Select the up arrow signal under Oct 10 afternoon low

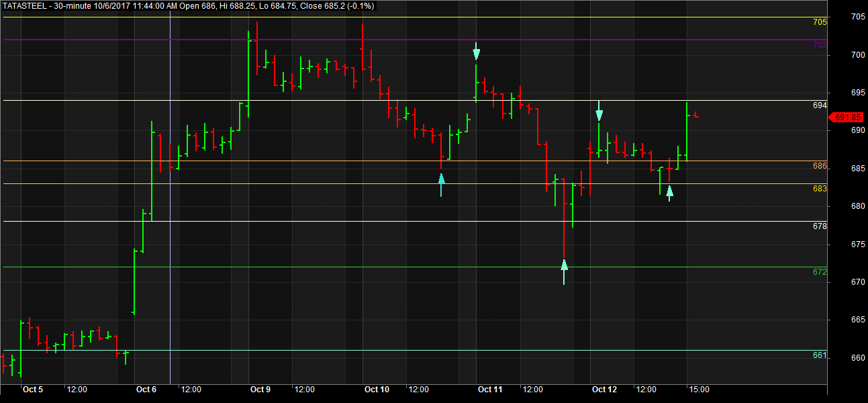pyautogui.click(x=441, y=185)
